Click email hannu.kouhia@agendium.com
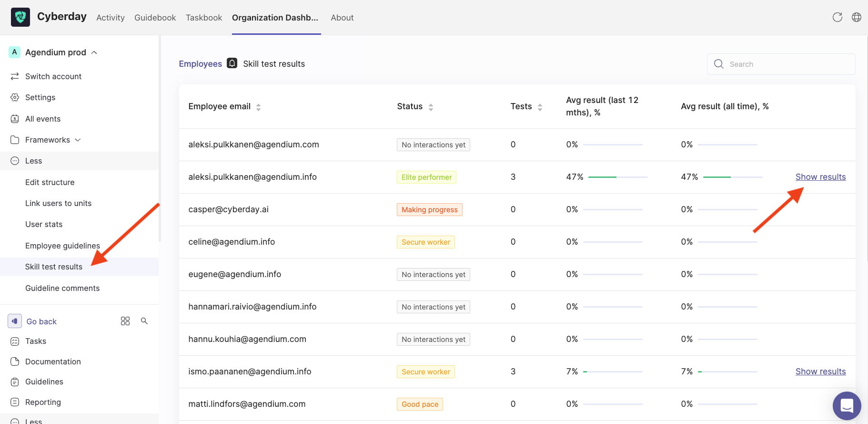The width and height of the screenshot is (868, 424). [247, 339]
